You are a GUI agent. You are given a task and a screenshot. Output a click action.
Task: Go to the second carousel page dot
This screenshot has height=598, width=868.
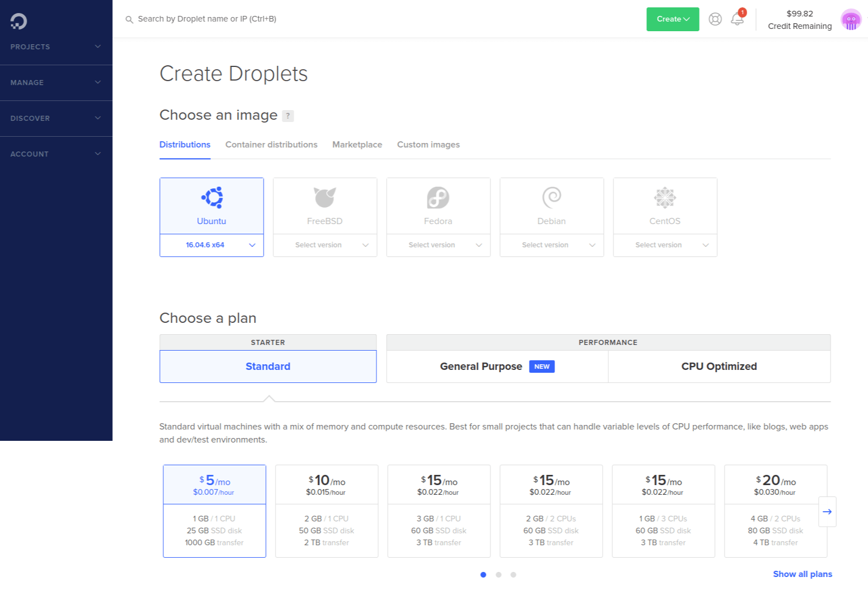(x=498, y=575)
